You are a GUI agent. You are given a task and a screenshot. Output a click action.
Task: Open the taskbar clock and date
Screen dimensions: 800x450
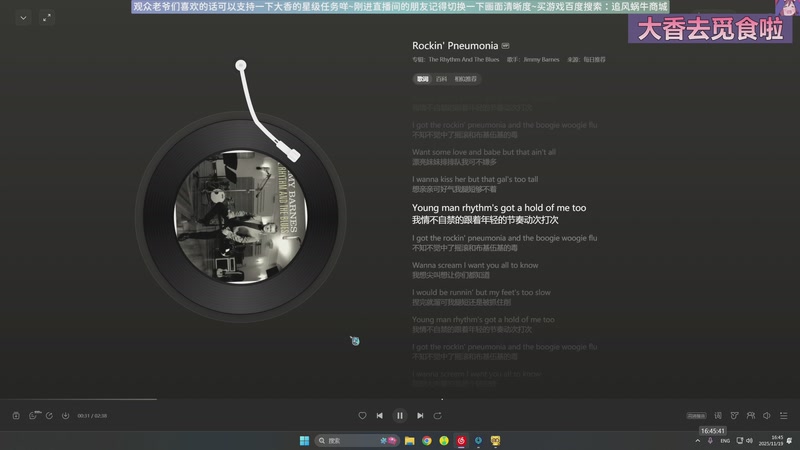tap(770, 441)
